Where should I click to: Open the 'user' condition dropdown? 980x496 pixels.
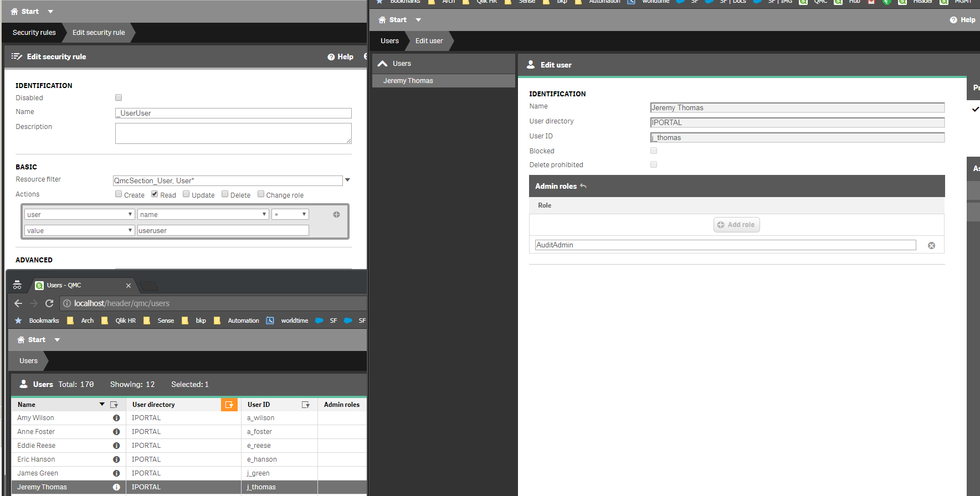click(x=80, y=214)
